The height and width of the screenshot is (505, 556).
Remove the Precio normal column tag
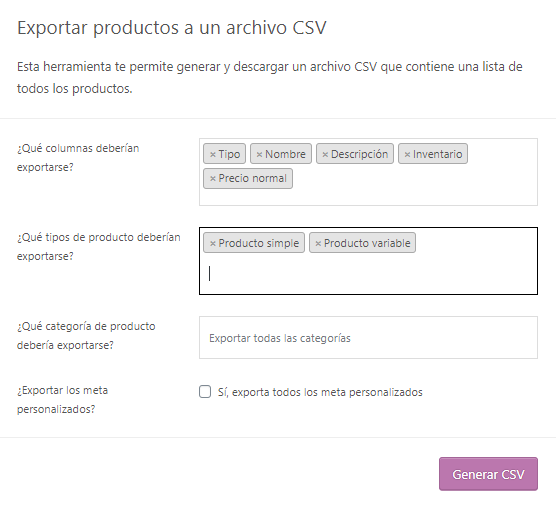tap(213, 179)
